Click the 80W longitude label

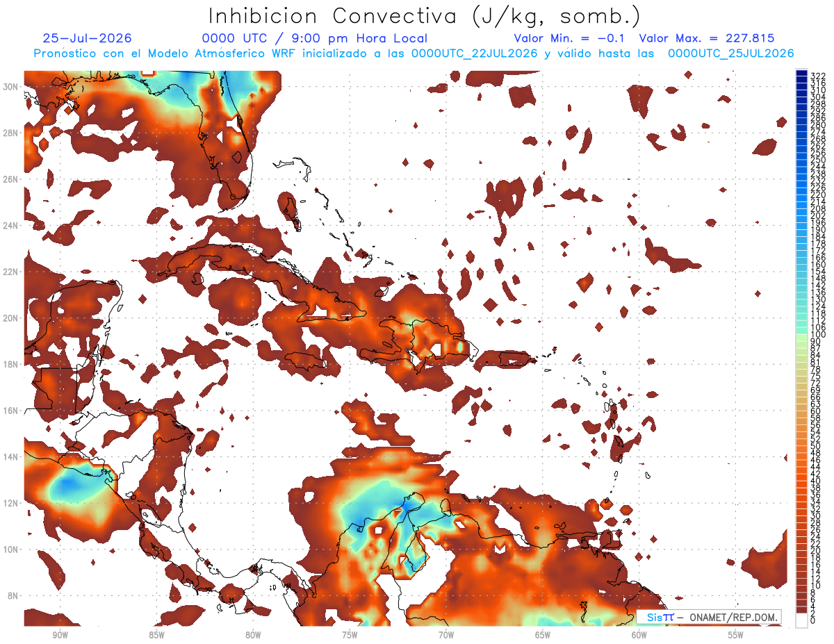(x=253, y=634)
